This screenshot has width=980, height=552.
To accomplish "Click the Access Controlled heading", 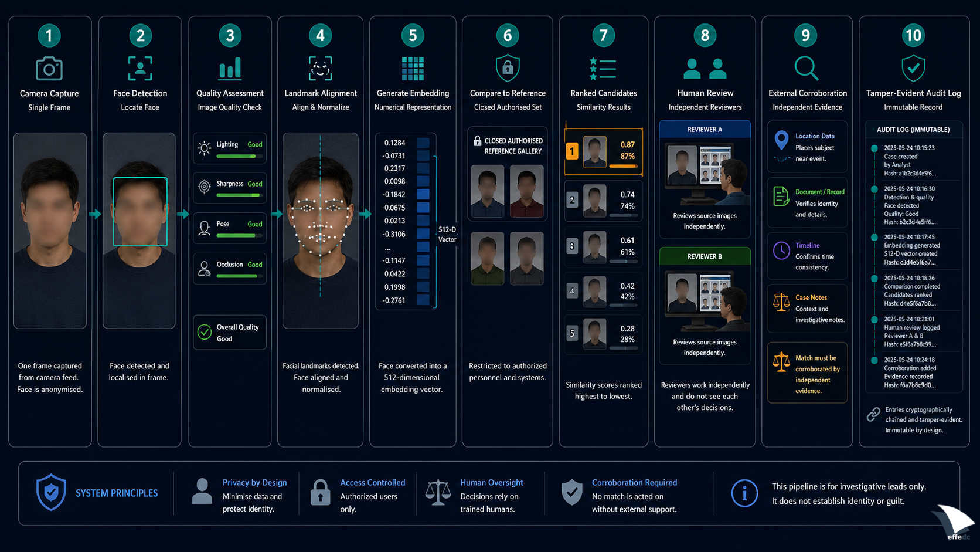I will tap(372, 482).
